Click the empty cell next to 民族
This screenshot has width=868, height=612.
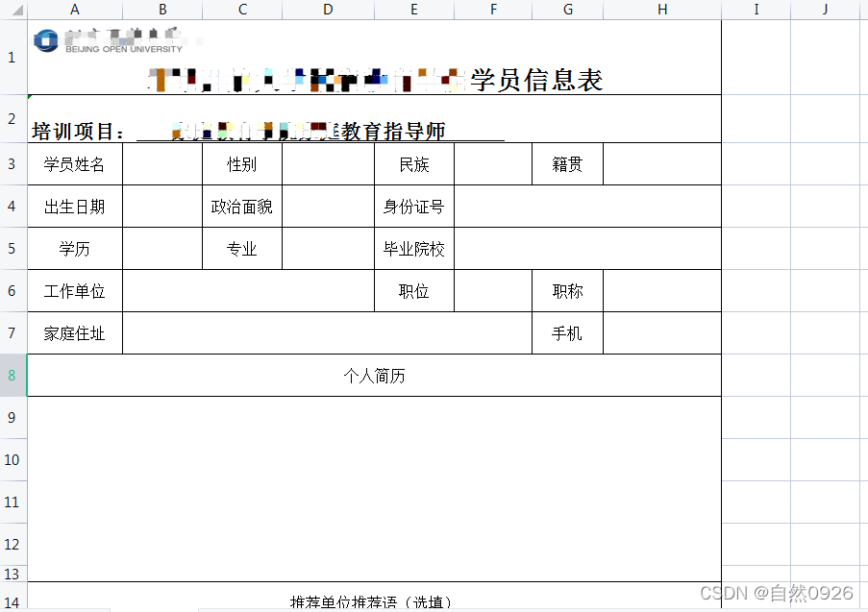click(493, 163)
